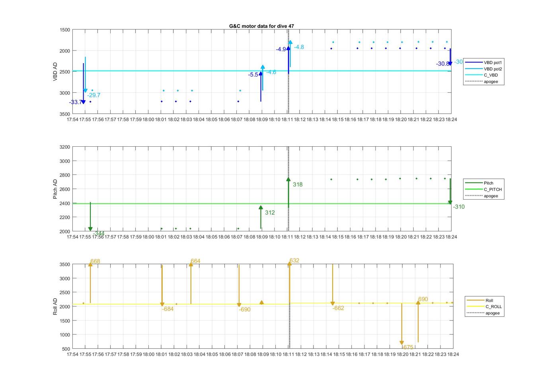
Task: Click the "18:24" time tick under Roll plot
Action: [x=453, y=354]
